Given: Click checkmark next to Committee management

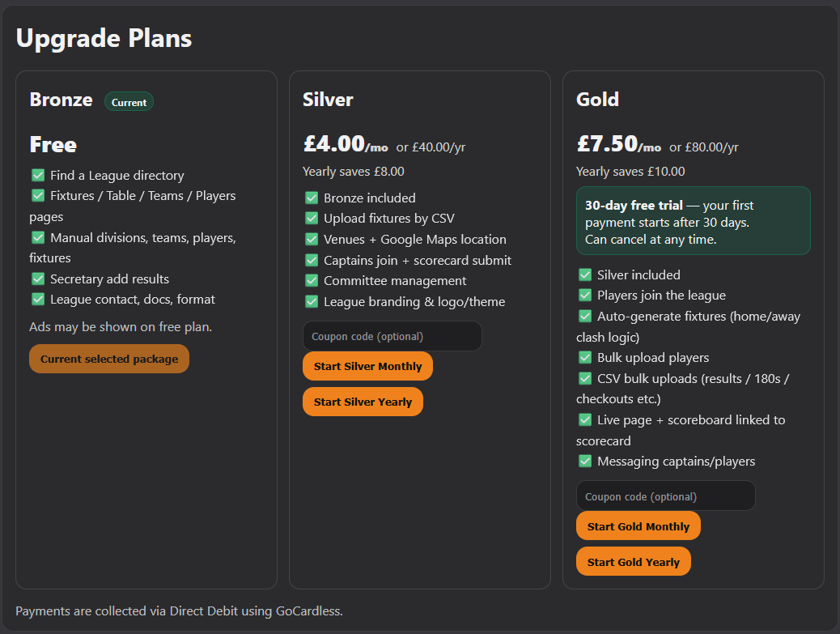Looking at the screenshot, I should 312,280.
